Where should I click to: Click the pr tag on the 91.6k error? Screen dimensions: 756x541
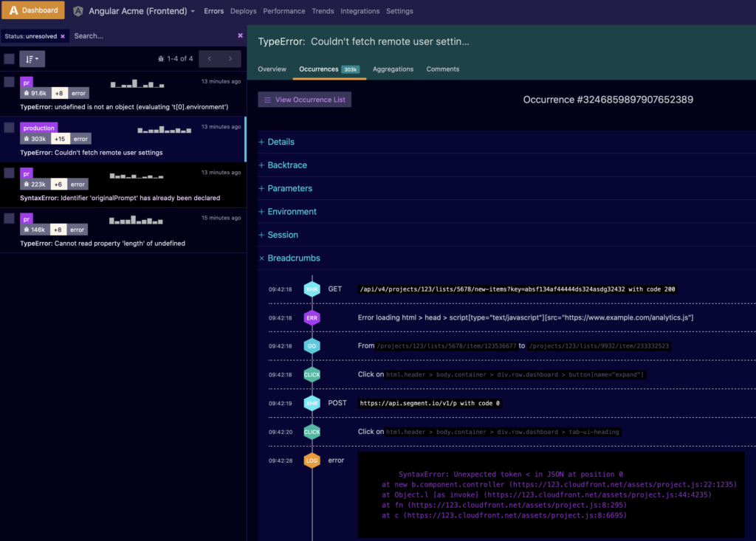(x=27, y=83)
